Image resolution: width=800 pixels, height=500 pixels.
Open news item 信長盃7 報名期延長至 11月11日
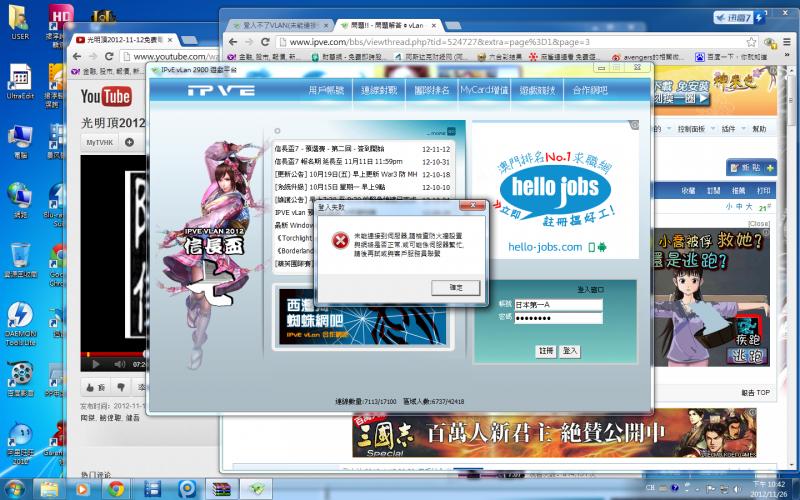(x=338, y=162)
